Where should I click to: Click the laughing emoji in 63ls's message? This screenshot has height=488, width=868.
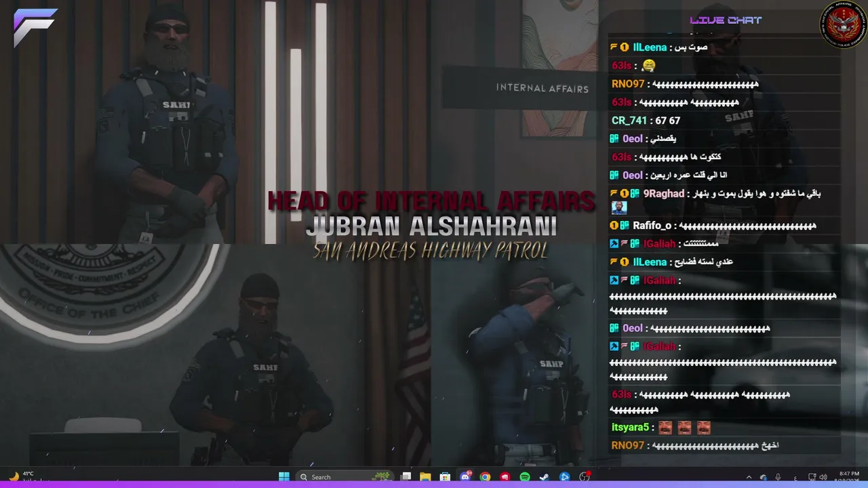pyautogui.click(x=649, y=66)
